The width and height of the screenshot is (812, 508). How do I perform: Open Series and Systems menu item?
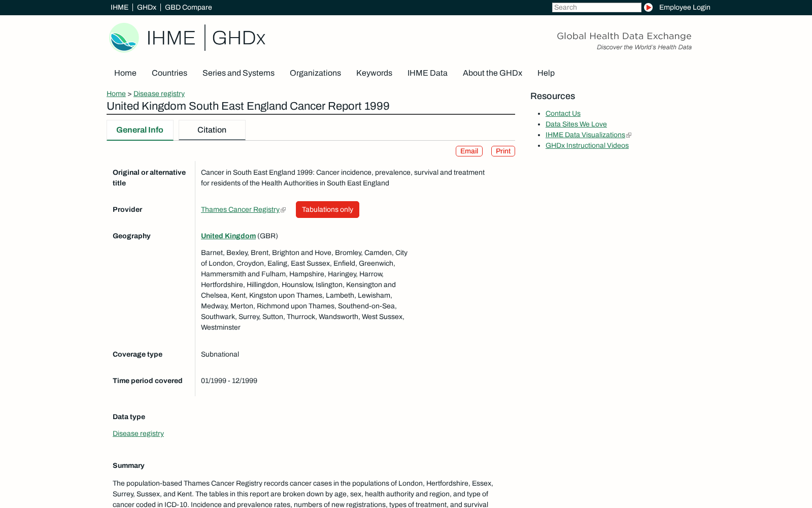click(x=239, y=73)
